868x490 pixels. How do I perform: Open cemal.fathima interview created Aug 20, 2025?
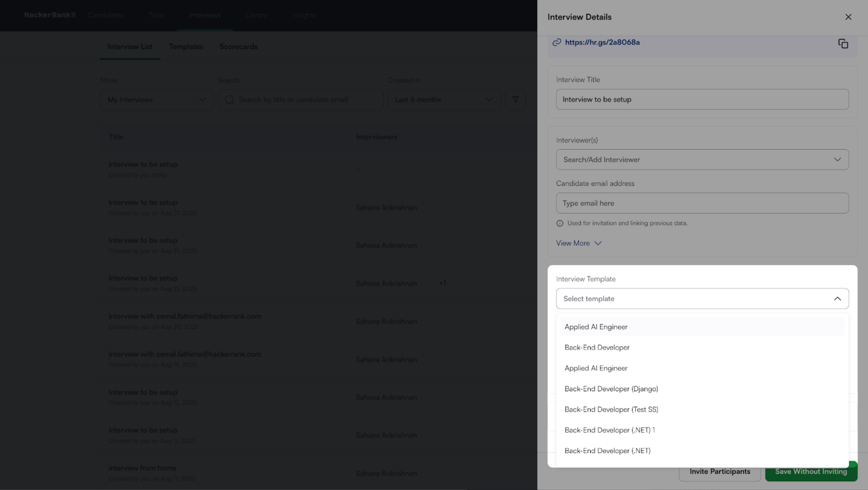(185, 316)
